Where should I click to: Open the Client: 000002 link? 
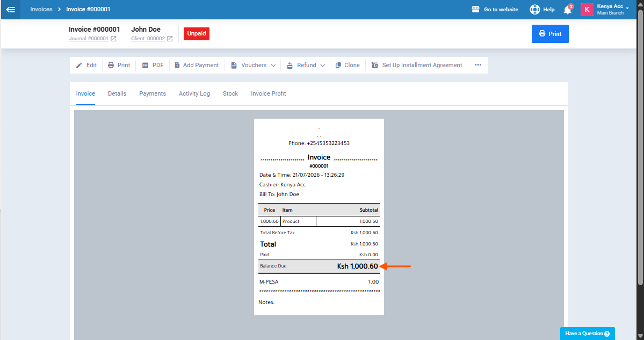click(x=148, y=39)
